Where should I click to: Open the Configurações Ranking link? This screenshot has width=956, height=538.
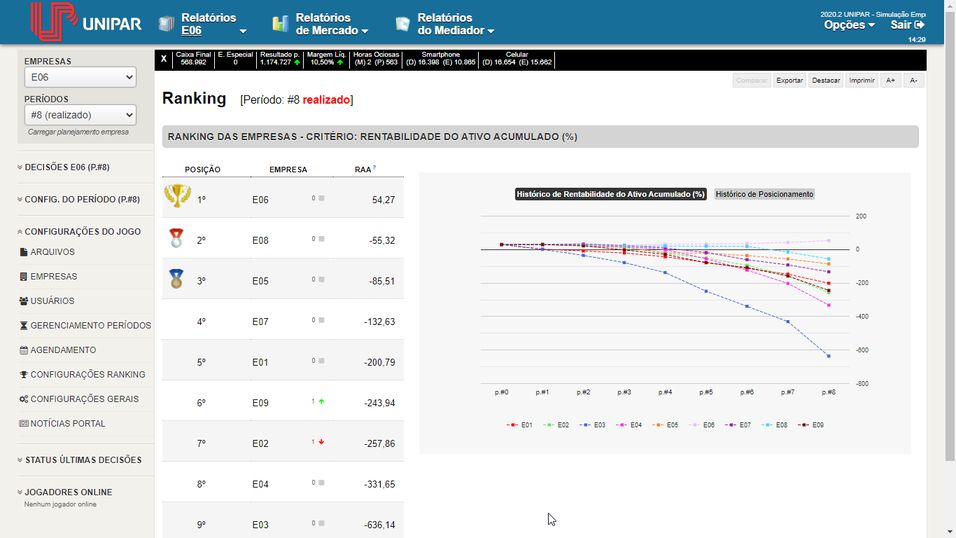tap(87, 375)
